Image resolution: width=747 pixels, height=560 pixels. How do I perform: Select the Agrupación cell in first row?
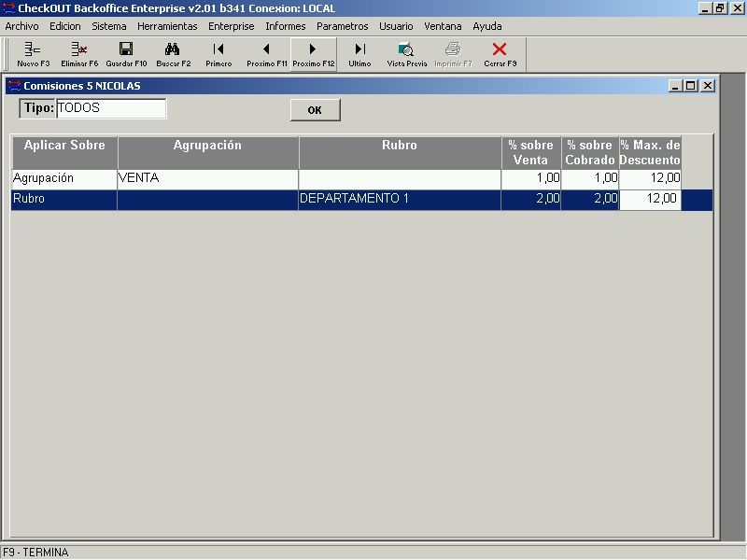[x=64, y=178]
